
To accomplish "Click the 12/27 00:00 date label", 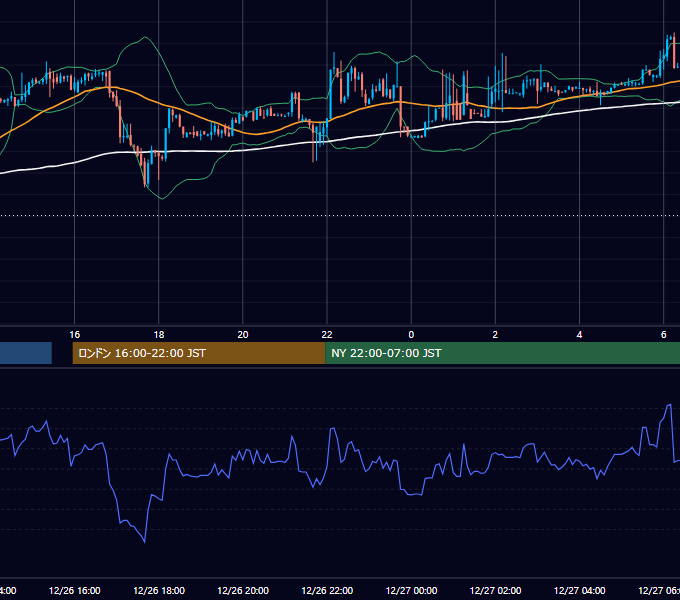I will pyautogui.click(x=411, y=590).
